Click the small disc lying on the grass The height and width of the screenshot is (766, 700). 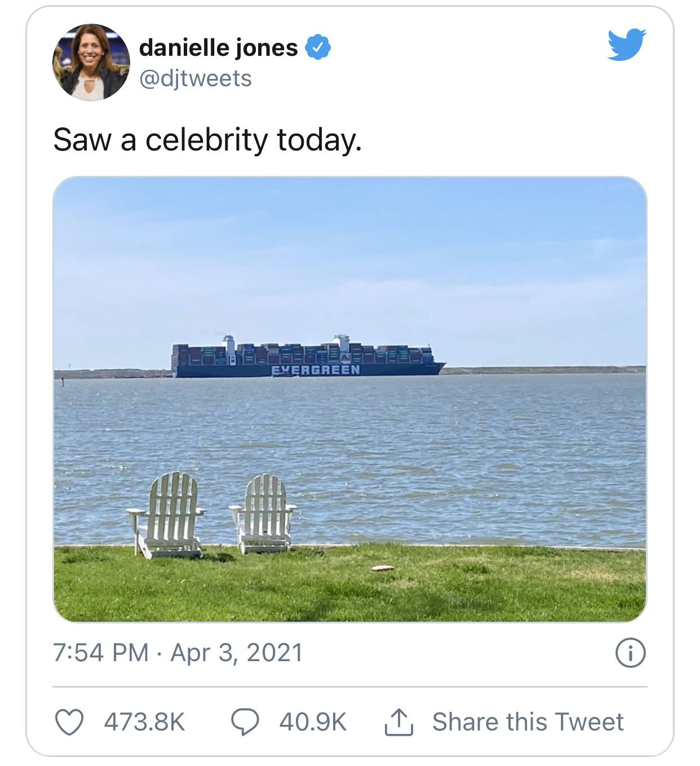tap(383, 568)
